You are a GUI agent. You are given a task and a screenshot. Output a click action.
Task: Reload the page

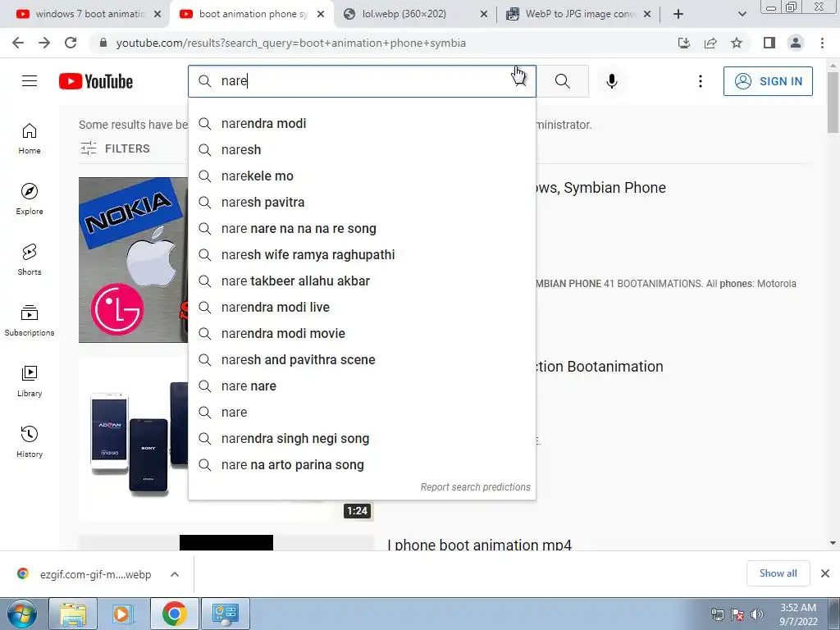click(x=71, y=43)
